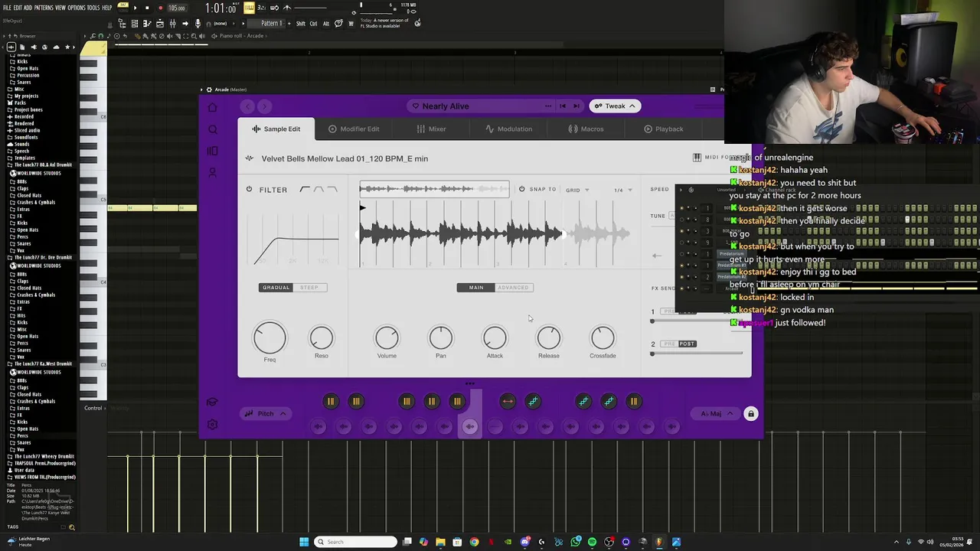980x551 pixels.
Task: Open Arcade tutorials graduation cap icon
Action: click(x=213, y=403)
